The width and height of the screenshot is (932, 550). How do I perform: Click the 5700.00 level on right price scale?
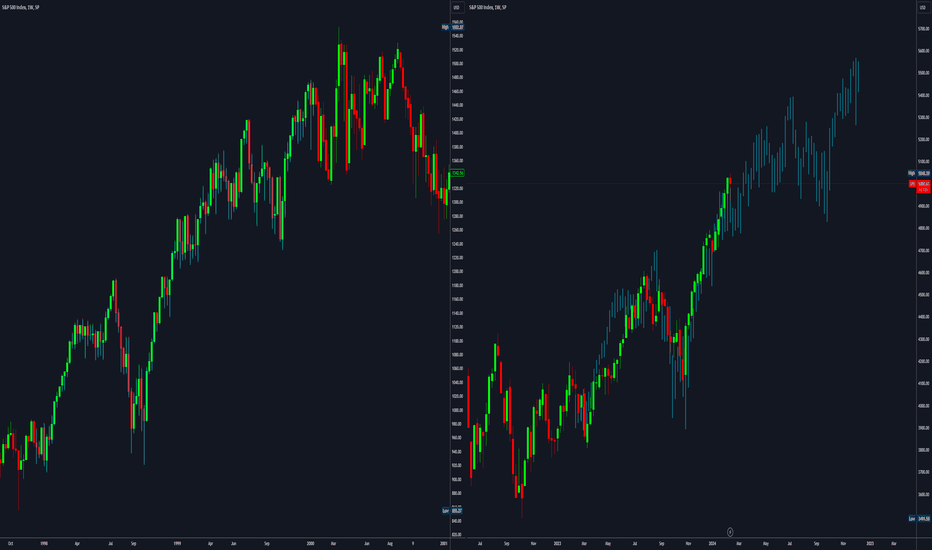[923, 29]
